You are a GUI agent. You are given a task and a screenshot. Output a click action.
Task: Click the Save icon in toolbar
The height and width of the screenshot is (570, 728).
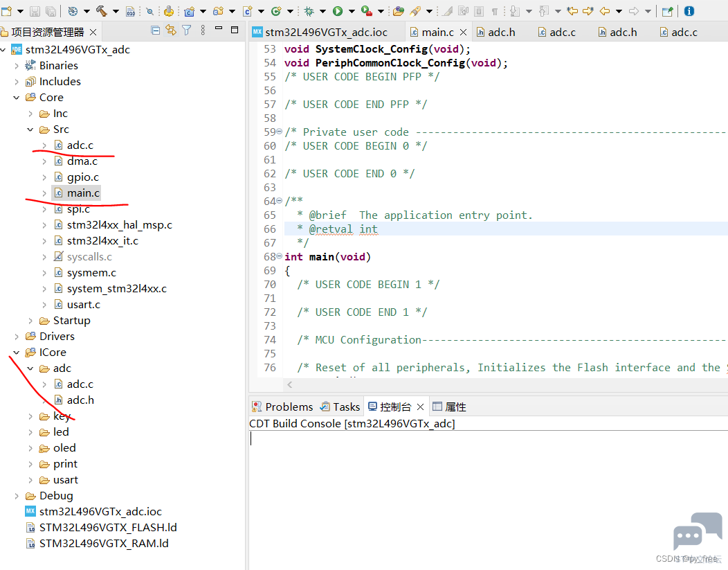pyautogui.click(x=35, y=10)
